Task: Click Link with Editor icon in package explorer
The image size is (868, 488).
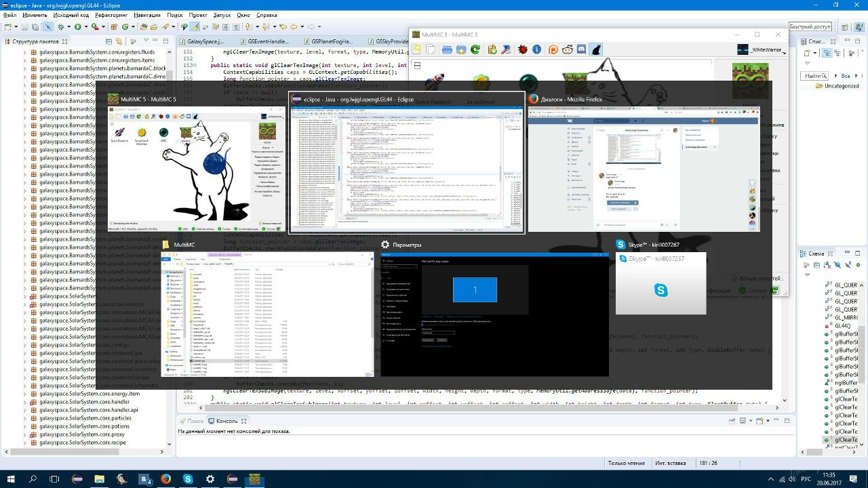Action: click(119, 41)
